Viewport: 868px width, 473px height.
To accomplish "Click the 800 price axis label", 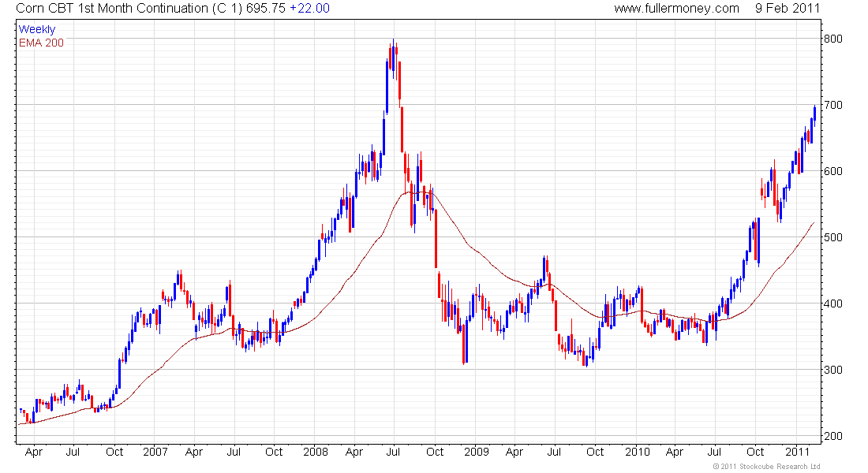I will [833, 39].
